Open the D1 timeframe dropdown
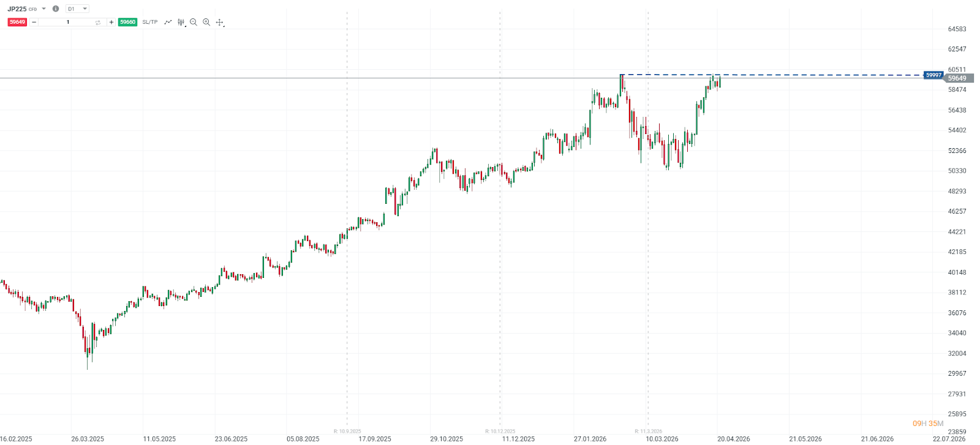 pyautogui.click(x=77, y=9)
